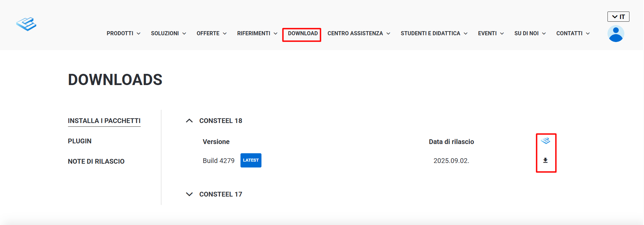
Task: Select the INSTALLA I PACCHETTI tab
Action: [x=104, y=121]
